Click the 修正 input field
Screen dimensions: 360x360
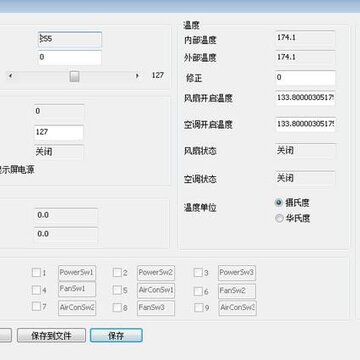pyautogui.click(x=305, y=78)
